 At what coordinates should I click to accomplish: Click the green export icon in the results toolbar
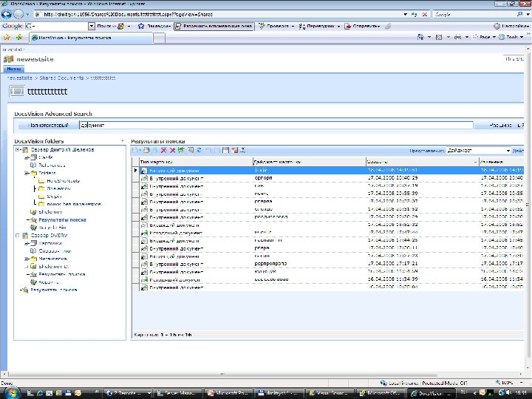[x=181, y=150]
